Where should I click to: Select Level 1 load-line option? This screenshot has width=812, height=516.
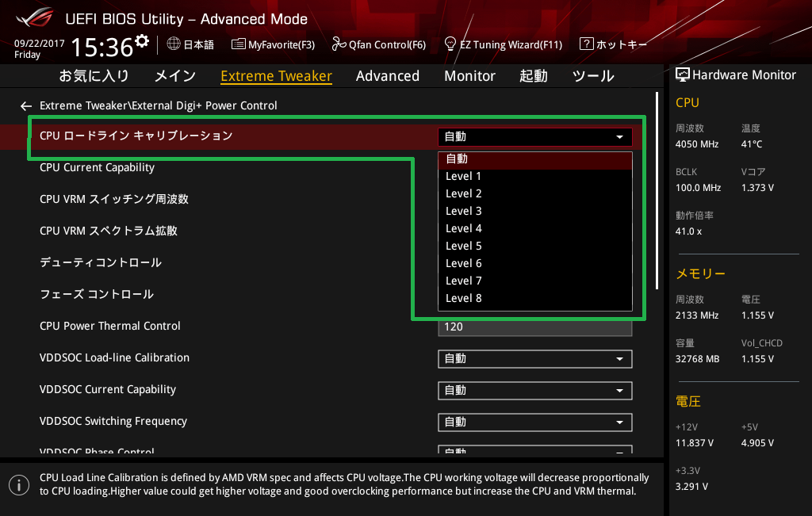coord(535,176)
